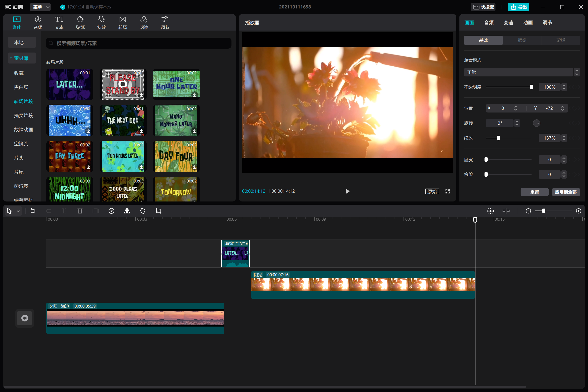Click the undo icon

pos(33,211)
